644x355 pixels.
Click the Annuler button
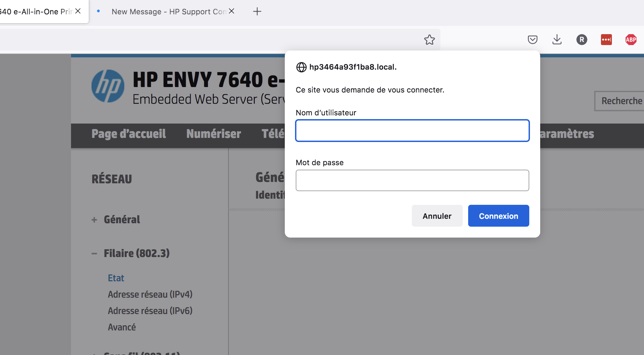click(x=437, y=216)
